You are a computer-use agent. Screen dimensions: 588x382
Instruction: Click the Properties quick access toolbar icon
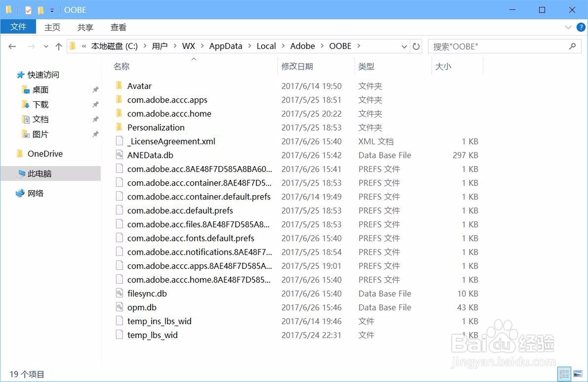tap(28, 10)
